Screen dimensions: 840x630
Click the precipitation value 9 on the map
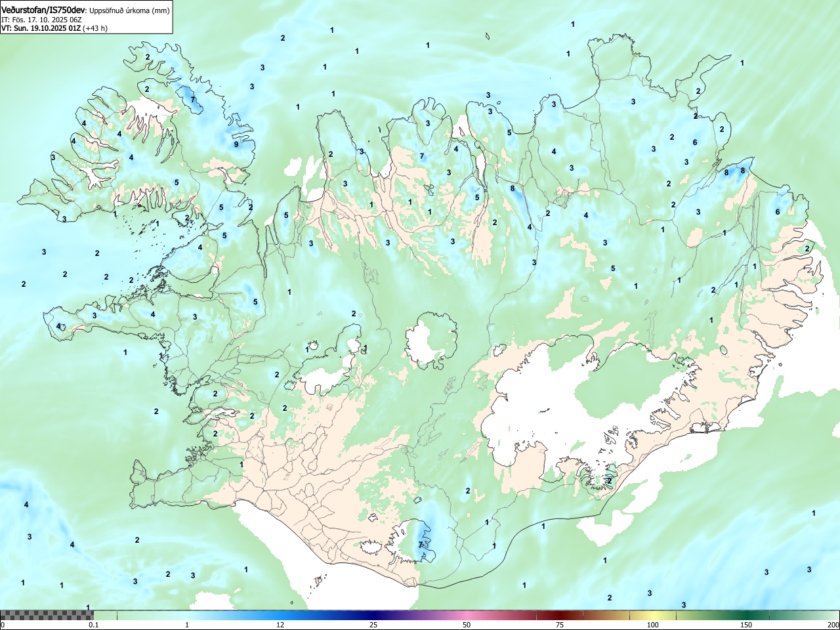pyautogui.click(x=236, y=144)
